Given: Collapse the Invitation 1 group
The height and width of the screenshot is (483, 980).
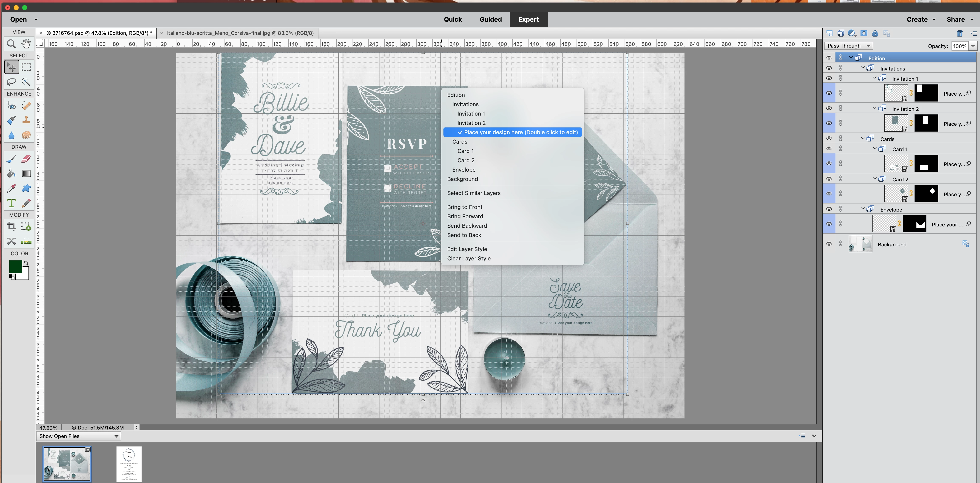Looking at the screenshot, I should pyautogui.click(x=875, y=78).
